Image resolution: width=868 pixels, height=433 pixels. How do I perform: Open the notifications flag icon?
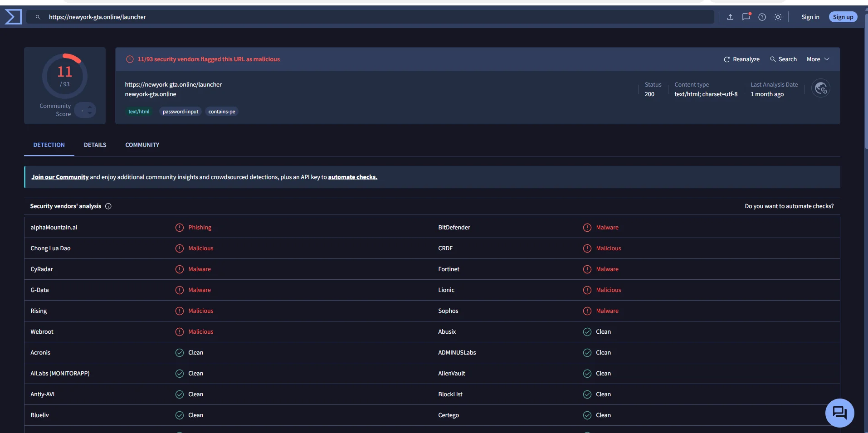click(746, 17)
